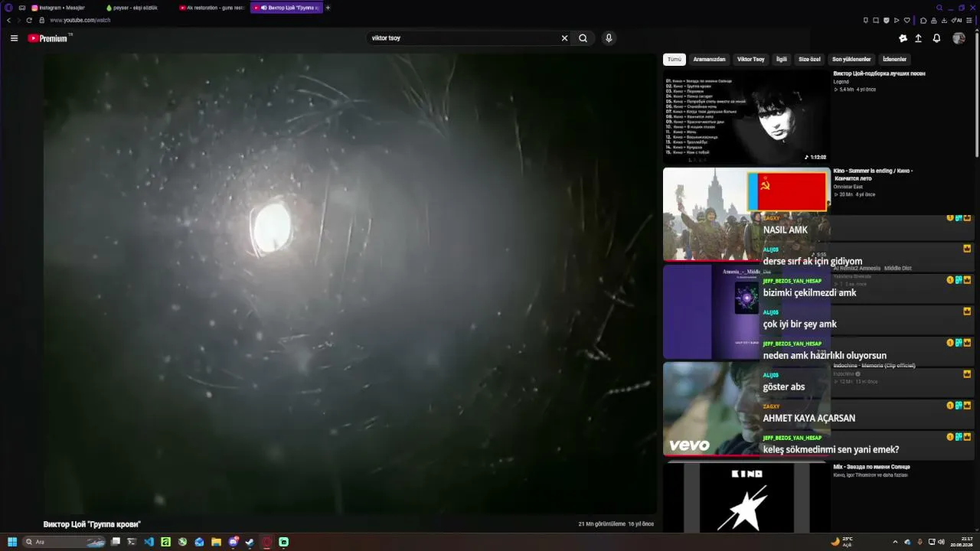Open the Mix - Звезда по имени Солнце title

(x=871, y=467)
